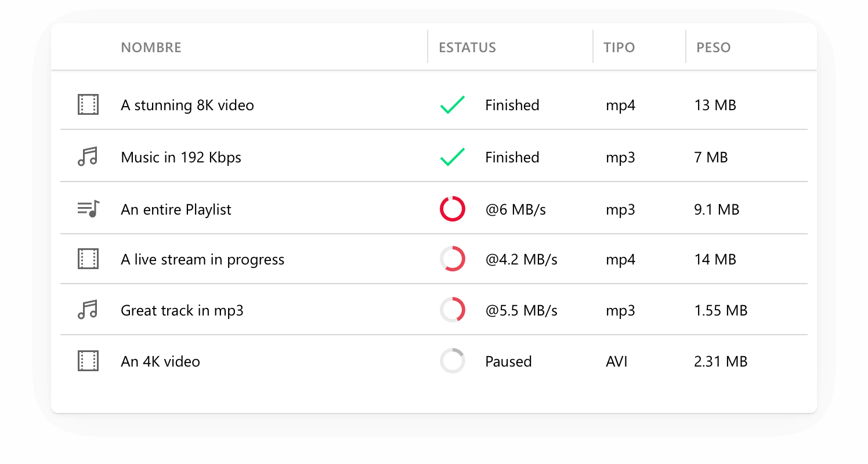Click progress ring for Great track in mp3

click(453, 310)
